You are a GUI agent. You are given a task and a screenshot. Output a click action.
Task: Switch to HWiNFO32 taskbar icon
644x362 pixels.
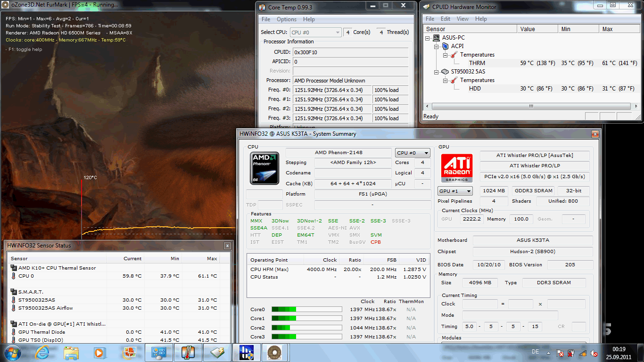click(x=246, y=352)
